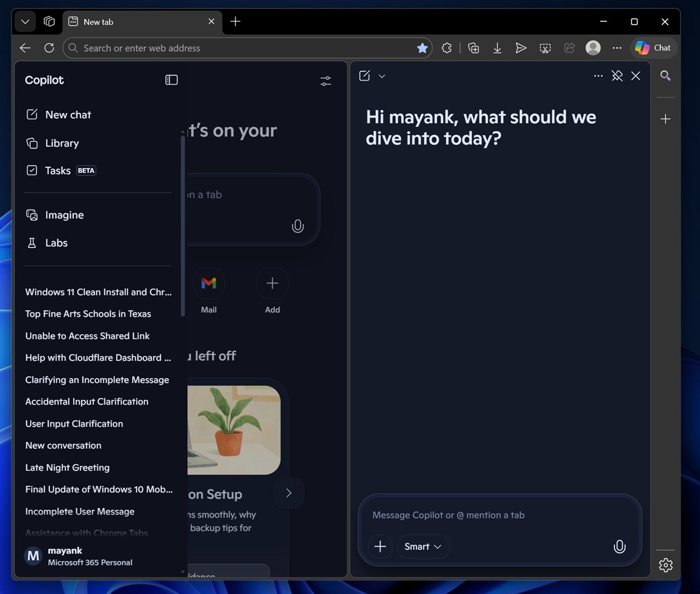
Task: Open the conversation options ellipsis menu
Action: tap(598, 75)
